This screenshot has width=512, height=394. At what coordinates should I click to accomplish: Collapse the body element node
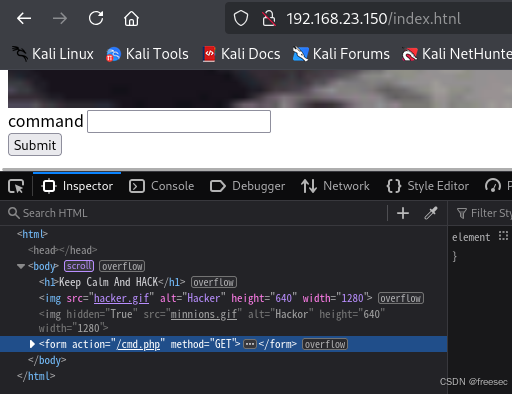click(21, 266)
